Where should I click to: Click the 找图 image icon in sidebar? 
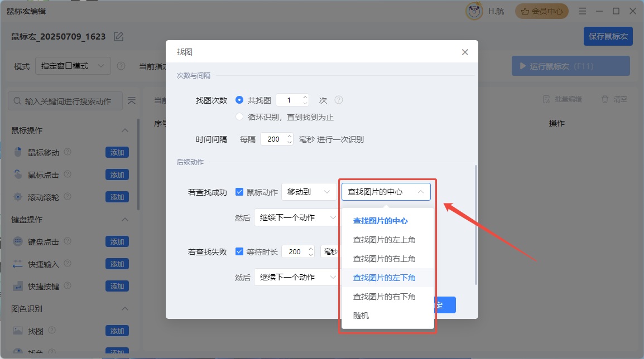pyautogui.click(x=18, y=331)
